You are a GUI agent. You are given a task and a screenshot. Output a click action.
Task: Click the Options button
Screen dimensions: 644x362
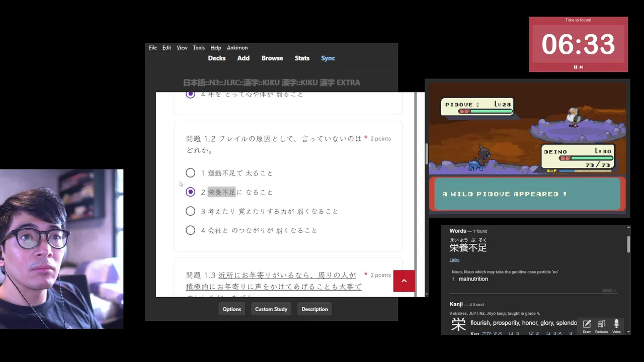[232, 309]
